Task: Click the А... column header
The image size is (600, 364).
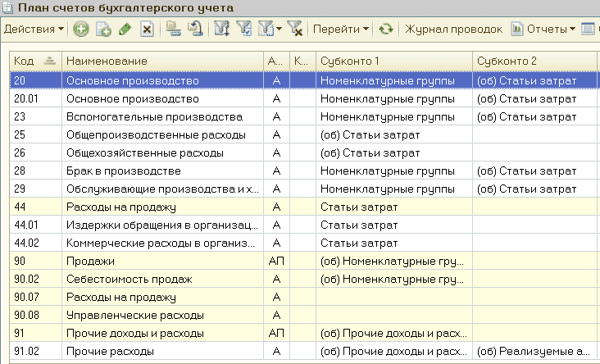Action: [x=276, y=61]
